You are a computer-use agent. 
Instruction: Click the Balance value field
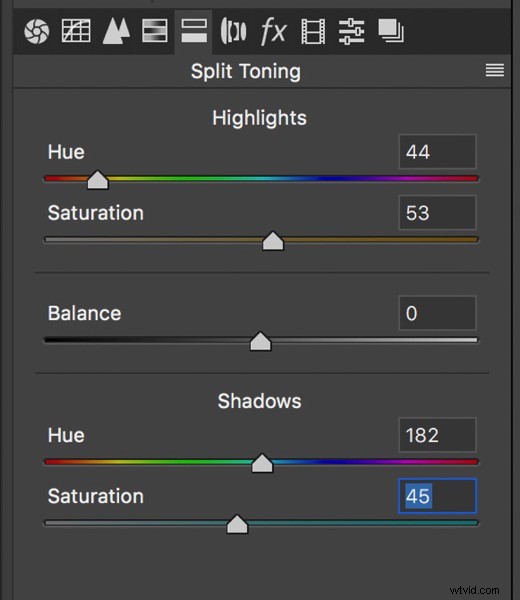pyautogui.click(x=437, y=313)
